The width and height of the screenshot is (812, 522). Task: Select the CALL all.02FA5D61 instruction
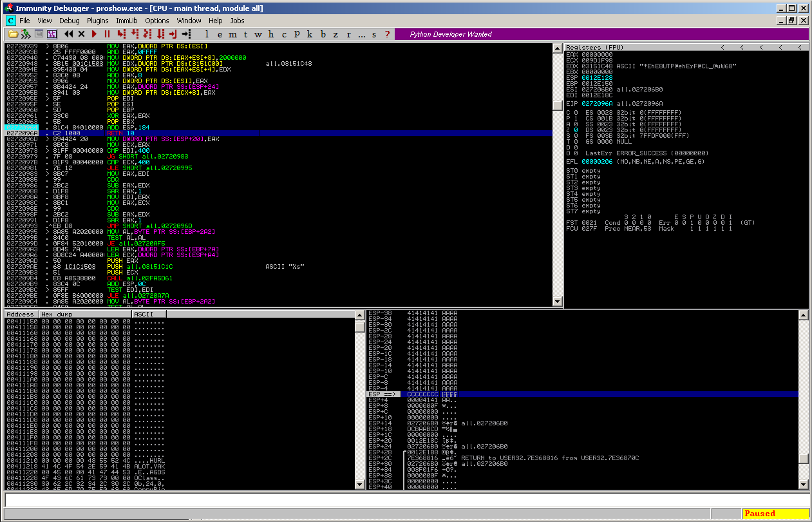point(140,278)
